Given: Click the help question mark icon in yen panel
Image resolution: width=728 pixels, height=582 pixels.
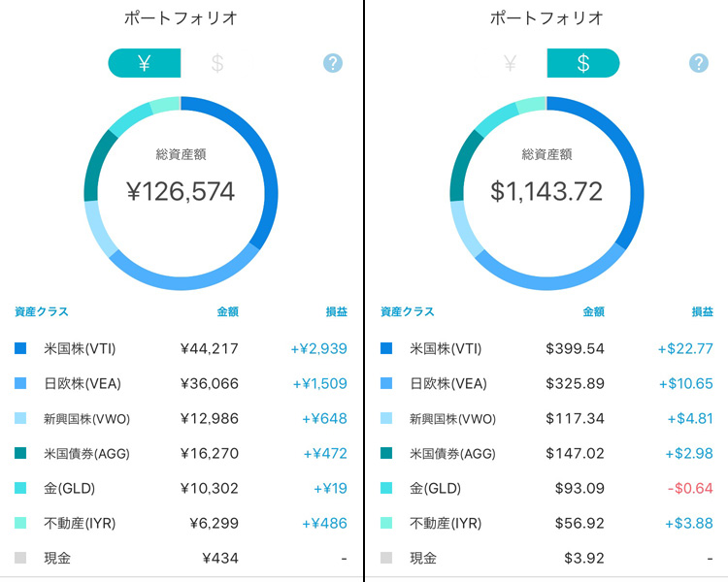Looking at the screenshot, I should 333,64.
